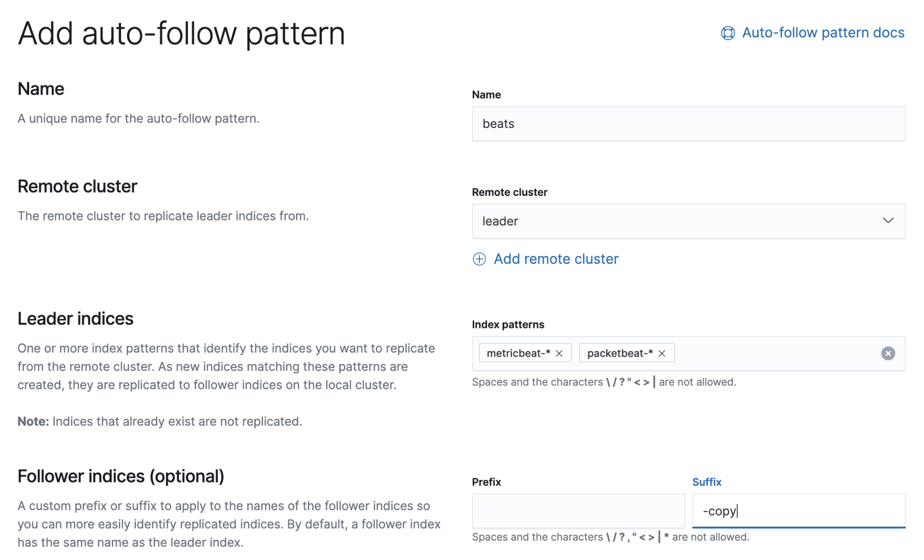This screenshot has width=924, height=560.
Task: Click the Name input field
Action: [x=688, y=123]
